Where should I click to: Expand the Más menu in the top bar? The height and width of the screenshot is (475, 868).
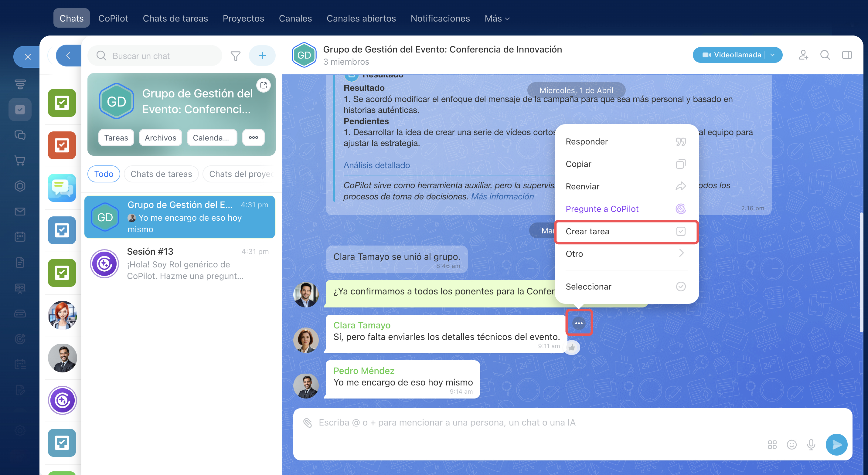497,19
